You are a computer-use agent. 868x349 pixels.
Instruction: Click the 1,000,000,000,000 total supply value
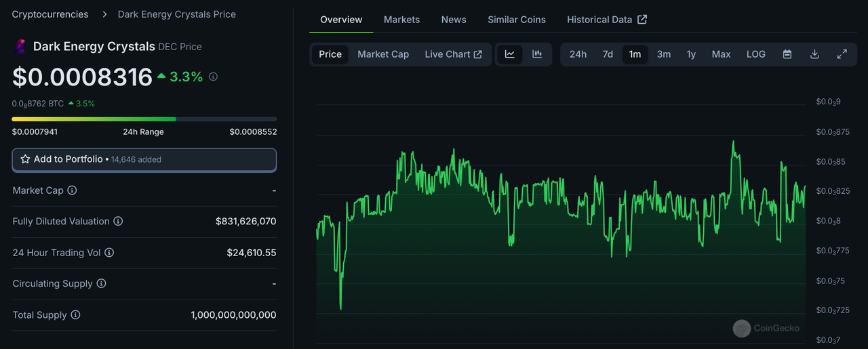233,314
